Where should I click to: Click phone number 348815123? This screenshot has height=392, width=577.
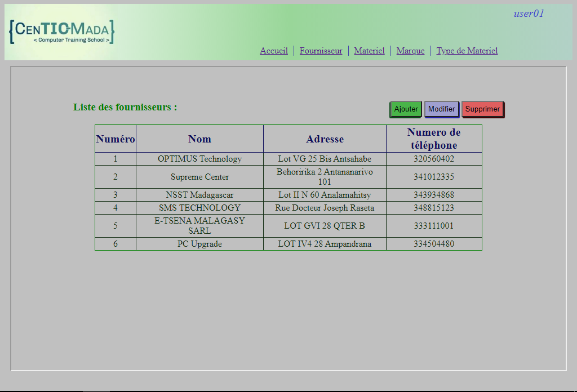(434, 208)
